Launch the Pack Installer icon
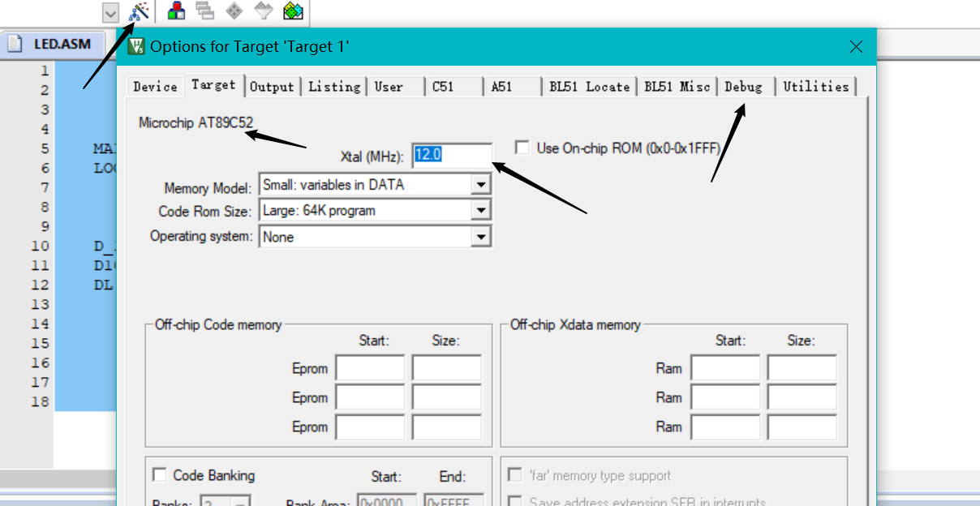This screenshot has height=506, width=980. [x=293, y=11]
